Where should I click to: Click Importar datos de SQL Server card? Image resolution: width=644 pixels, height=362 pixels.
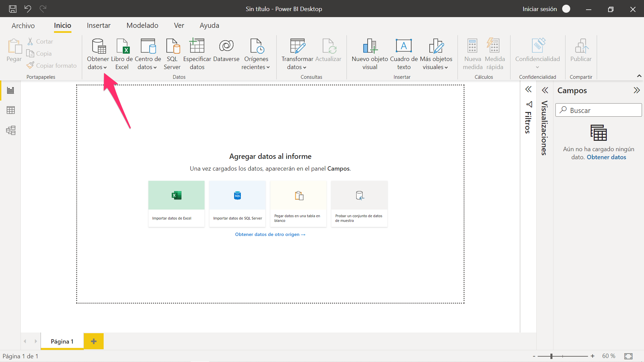237,204
